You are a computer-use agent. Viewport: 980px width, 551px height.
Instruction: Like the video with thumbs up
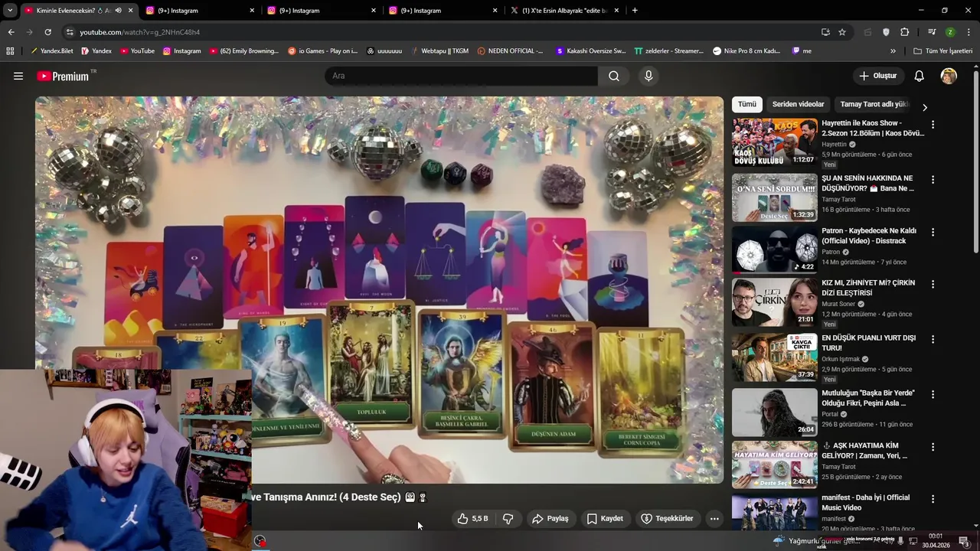click(x=472, y=519)
